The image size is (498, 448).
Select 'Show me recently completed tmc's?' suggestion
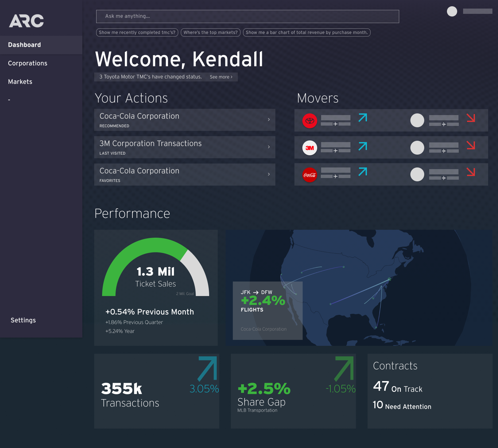pos(137,32)
